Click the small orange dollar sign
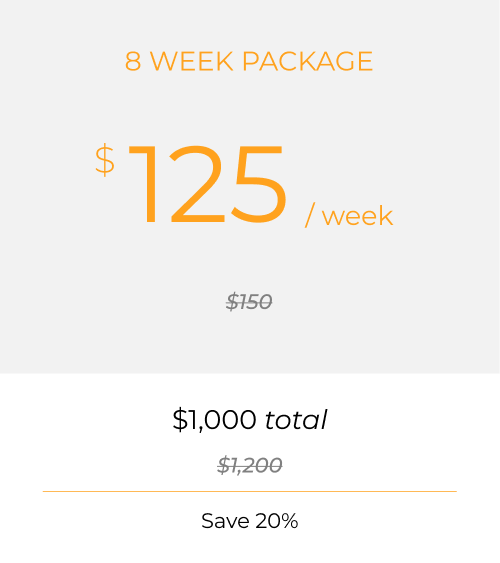This screenshot has height=563, width=500. pos(105,160)
